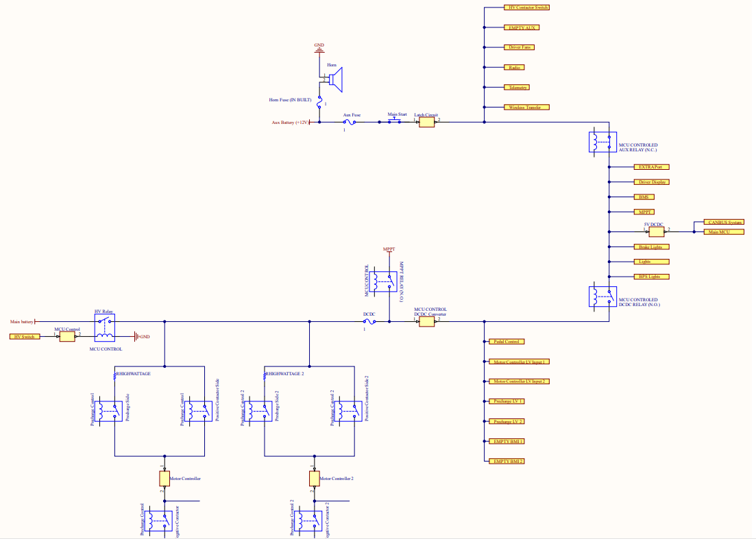This screenshot has height=541, width=756.
Task: Select the Positive Contactor Side 2 relay
Action: coord(347,412)
